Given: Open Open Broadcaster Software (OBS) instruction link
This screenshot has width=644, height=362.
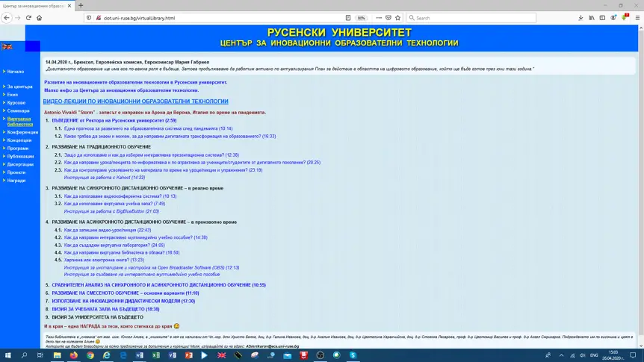Looking at the screenshot, I should click(x=152, y=268).
